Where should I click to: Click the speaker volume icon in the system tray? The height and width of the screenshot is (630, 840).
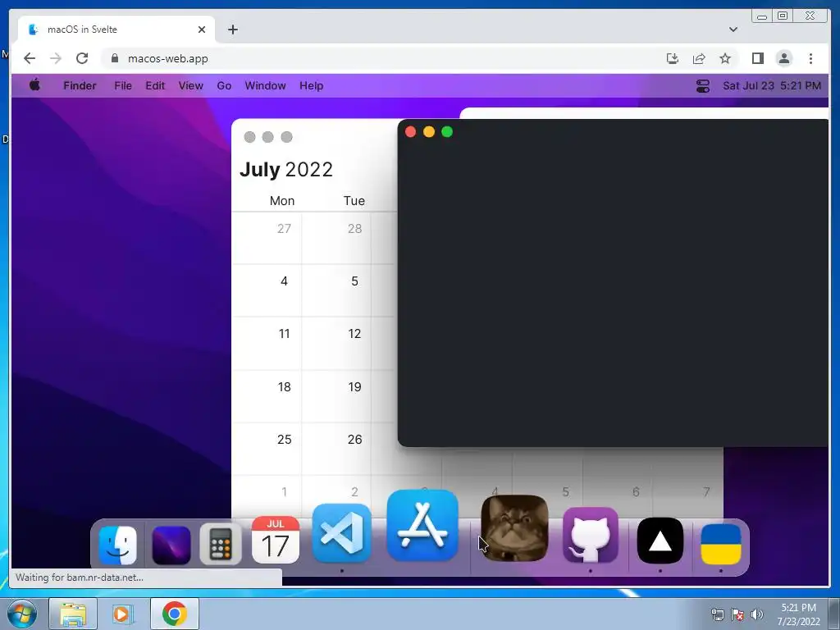coord(756,614)
